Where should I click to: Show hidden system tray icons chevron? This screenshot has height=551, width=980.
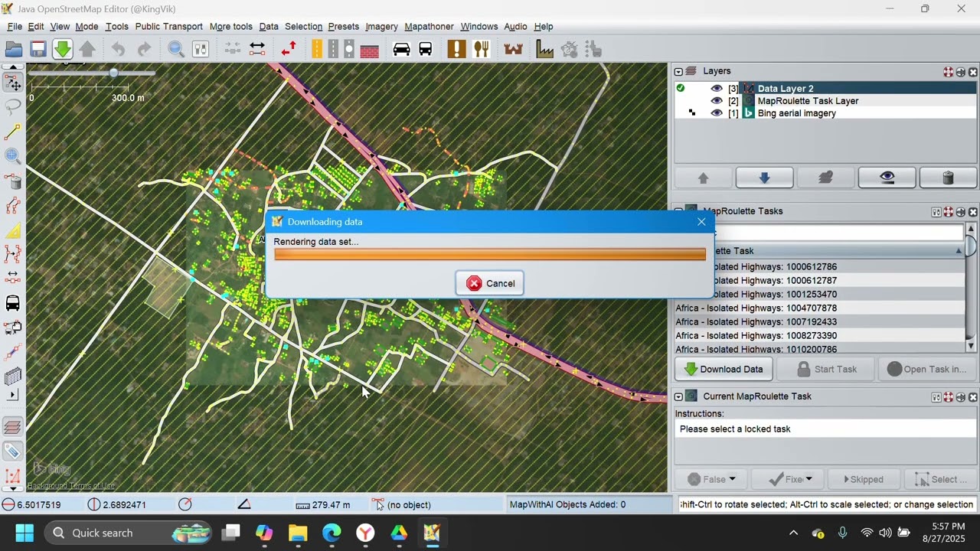(793, 533)
